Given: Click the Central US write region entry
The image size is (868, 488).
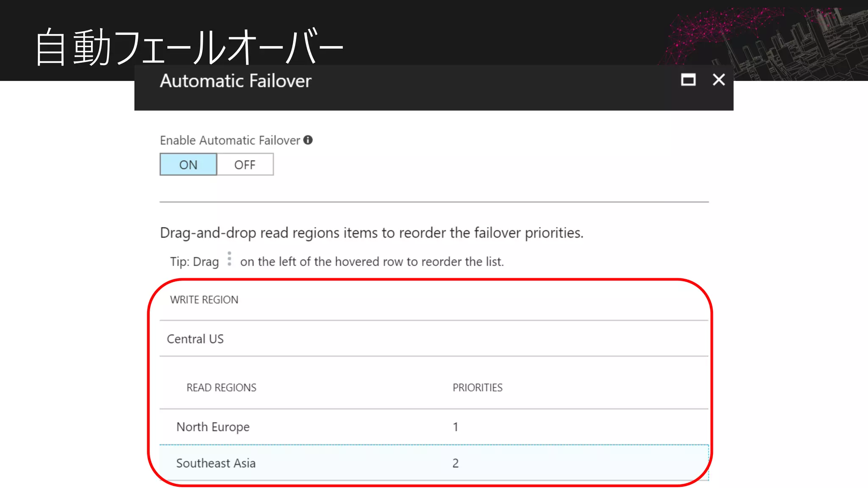Looking at the screenshot, I should tap(195, 339).
